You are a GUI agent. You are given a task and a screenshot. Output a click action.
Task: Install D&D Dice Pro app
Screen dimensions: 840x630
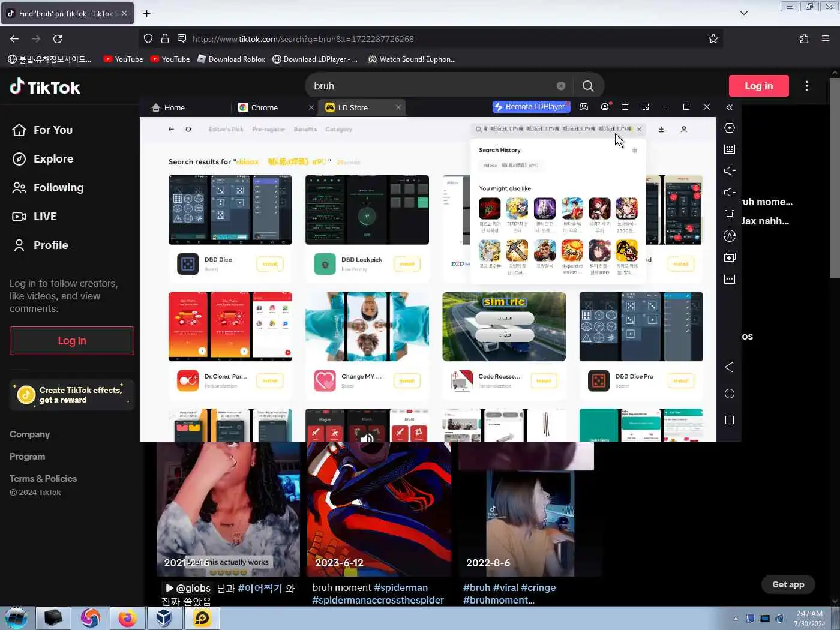click(680, 380)
